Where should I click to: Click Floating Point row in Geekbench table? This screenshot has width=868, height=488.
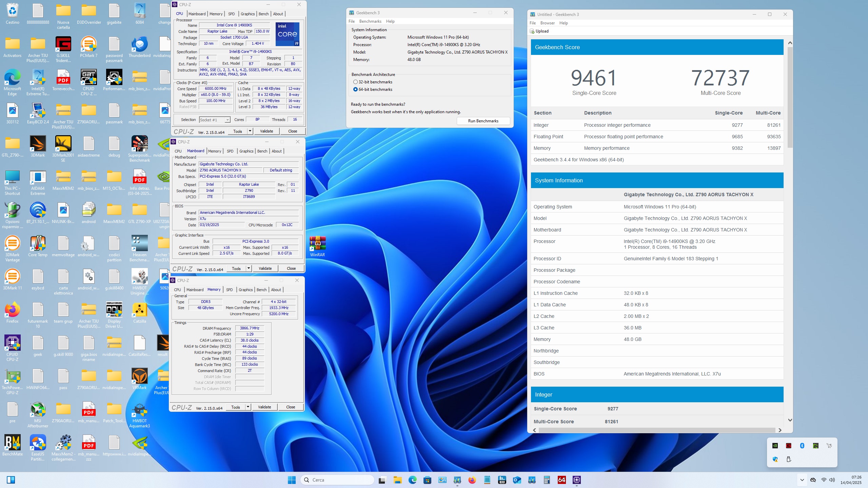pyautogui.click(x=657, y=137)
